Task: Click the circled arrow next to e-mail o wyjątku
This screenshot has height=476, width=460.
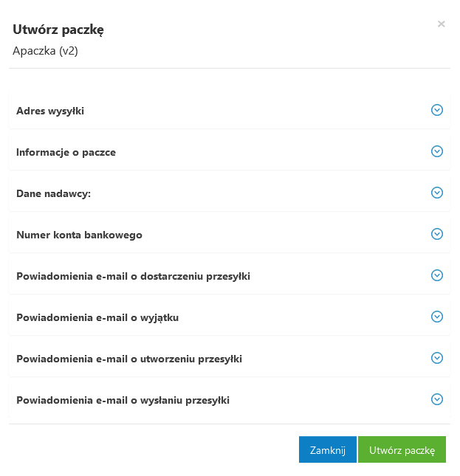Action: pos(436,317)
